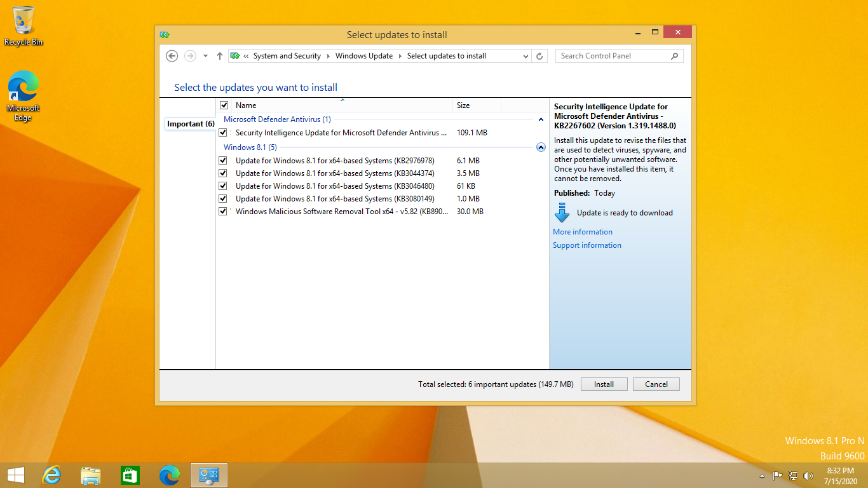Select the Windows Malicious Software Removal Tool row
This screenshot has height=488, width=868.
click(x=381, y=212)
